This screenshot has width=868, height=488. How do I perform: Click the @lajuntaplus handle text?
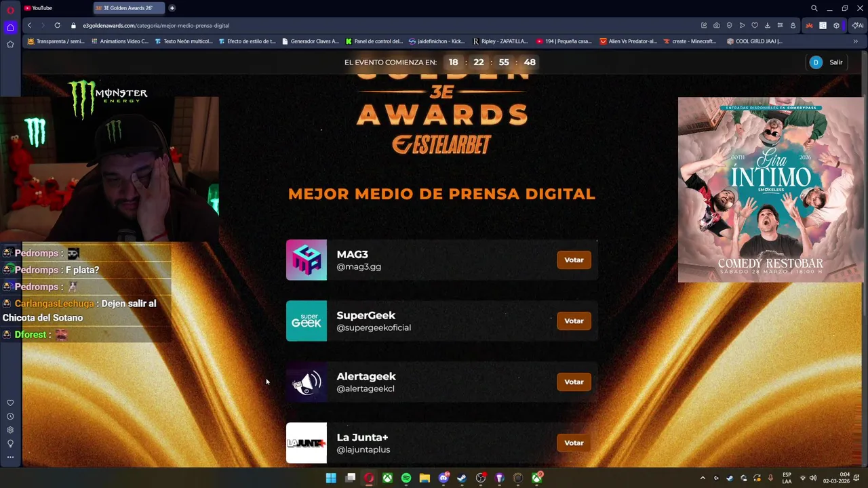363,449
